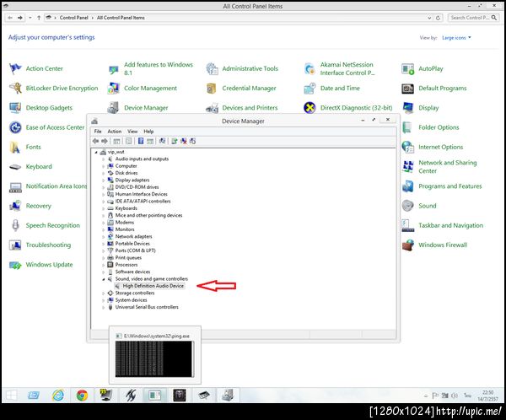
Task: Open the View by Large icons dropdown
Action: [456, 38]
